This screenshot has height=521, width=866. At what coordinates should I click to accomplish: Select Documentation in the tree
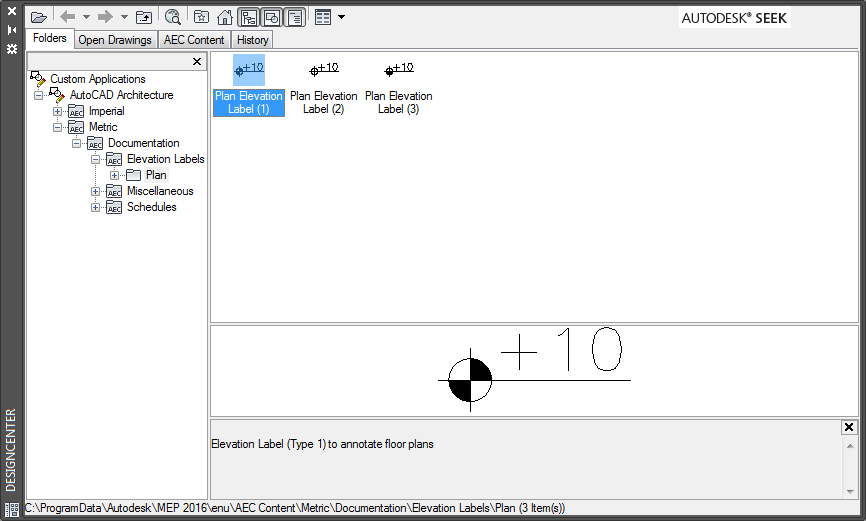[144, 143]
